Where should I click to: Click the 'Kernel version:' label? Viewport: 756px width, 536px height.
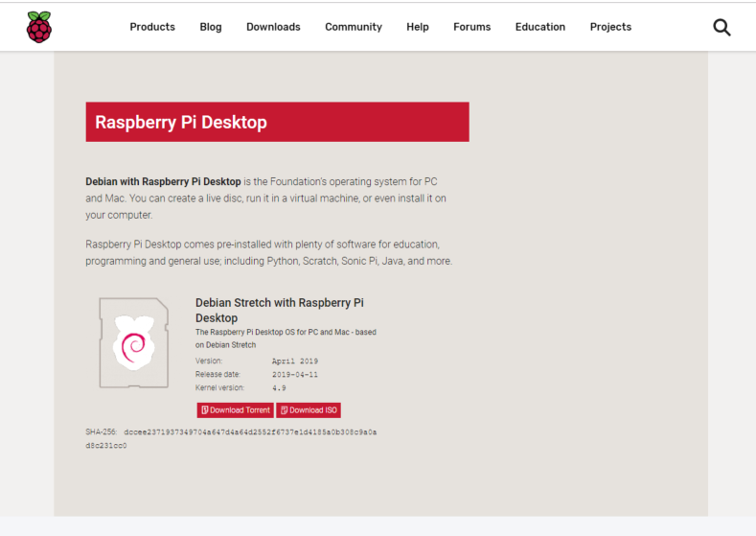(219, 388)
